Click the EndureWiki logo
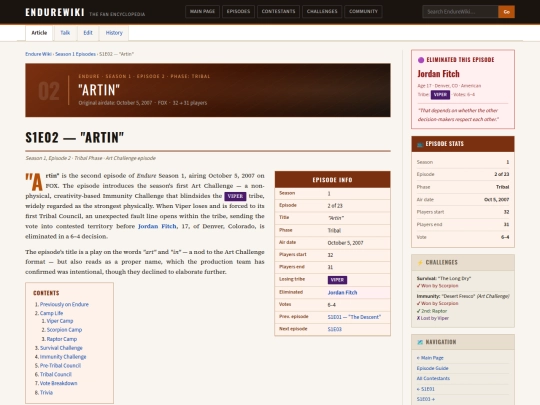This screenshot has width=540, height=405. pyautogui.click(x=55, y=12)
